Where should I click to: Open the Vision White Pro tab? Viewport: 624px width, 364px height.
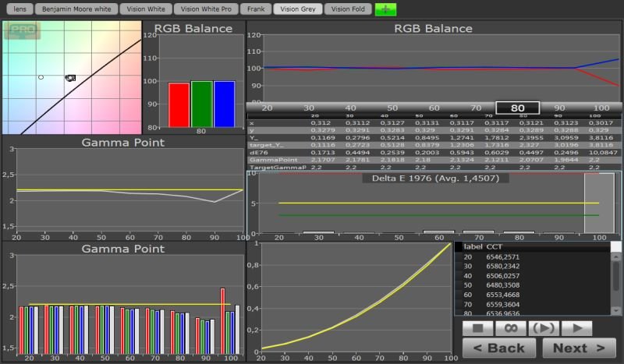point(204,9)
